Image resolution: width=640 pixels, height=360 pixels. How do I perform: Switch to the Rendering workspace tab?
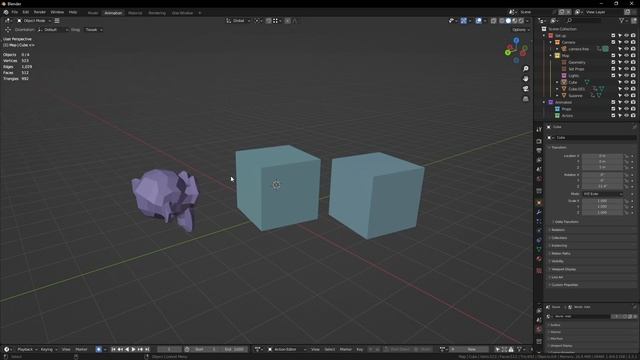click(157, 13)
